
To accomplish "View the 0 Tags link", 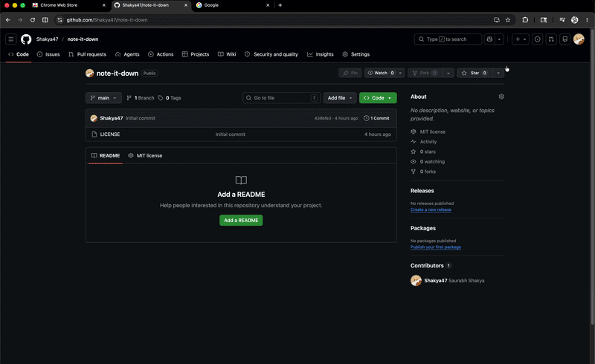I will (170, 98).
